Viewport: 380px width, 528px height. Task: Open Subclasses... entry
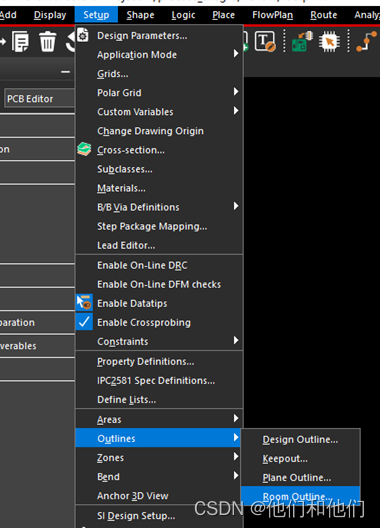(x=159, y=169)
